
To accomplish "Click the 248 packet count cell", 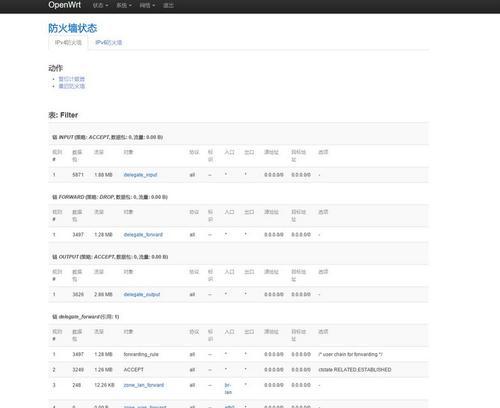I will [x=77, y=385].
